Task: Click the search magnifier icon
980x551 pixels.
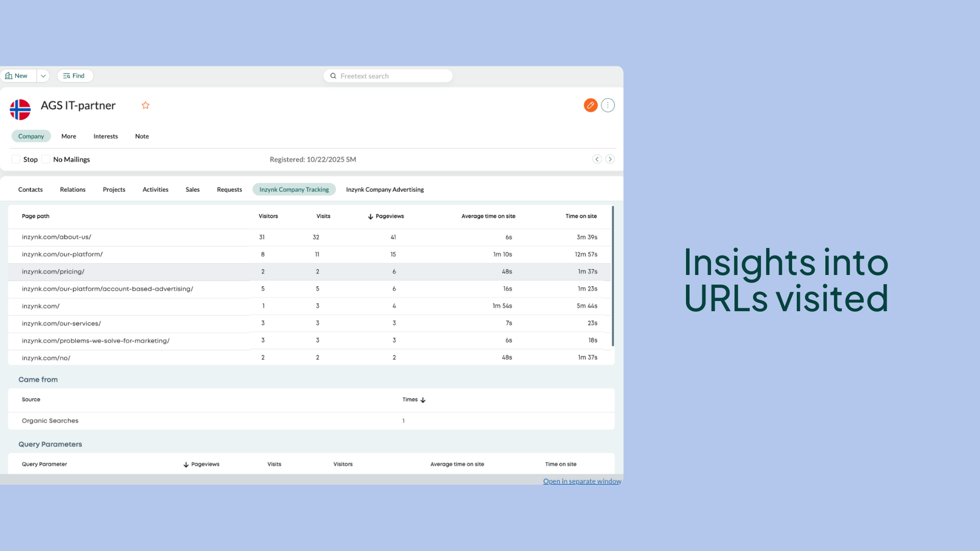Action: (x=333, y=76)
